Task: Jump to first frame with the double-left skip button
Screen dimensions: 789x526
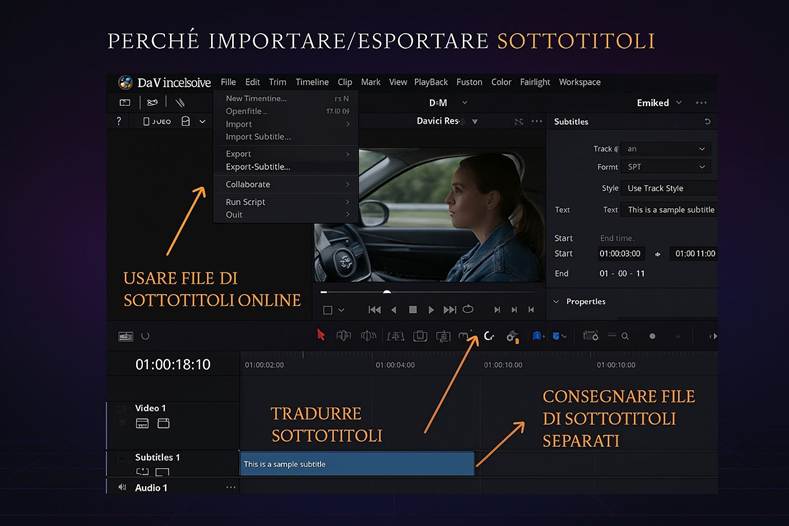Action: (x=374, y=310)
